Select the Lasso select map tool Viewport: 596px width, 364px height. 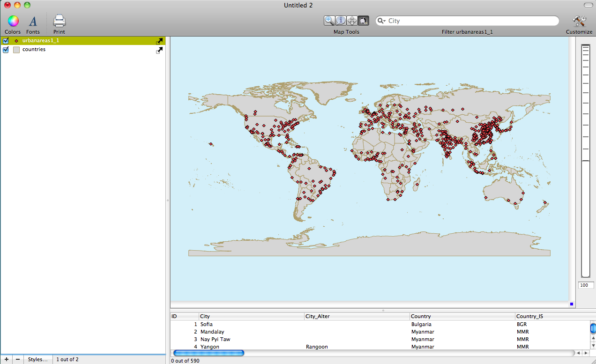tap(364, 21)
